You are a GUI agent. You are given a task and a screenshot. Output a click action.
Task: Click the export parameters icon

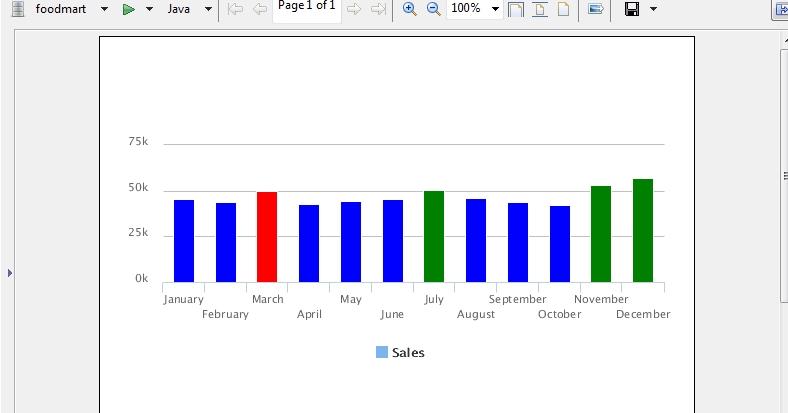point(596,9)
